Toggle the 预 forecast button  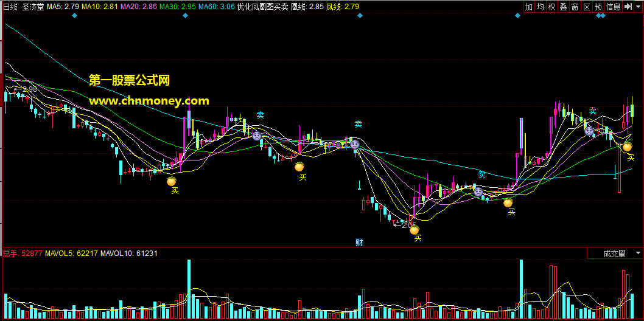pos(598,7)
